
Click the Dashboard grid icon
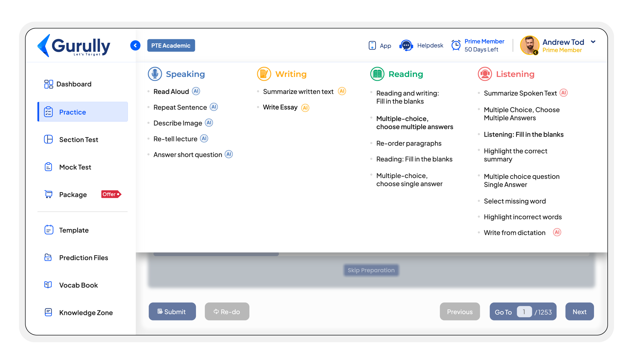click(x=48, y=84)
